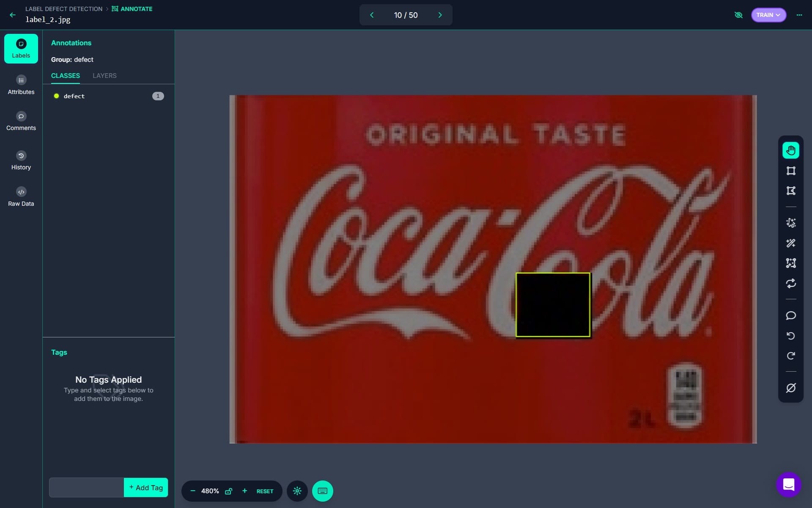The height and width of the screenshot is (508, 812).
Task: Click RESET zoom button
Action: (265, 491)
